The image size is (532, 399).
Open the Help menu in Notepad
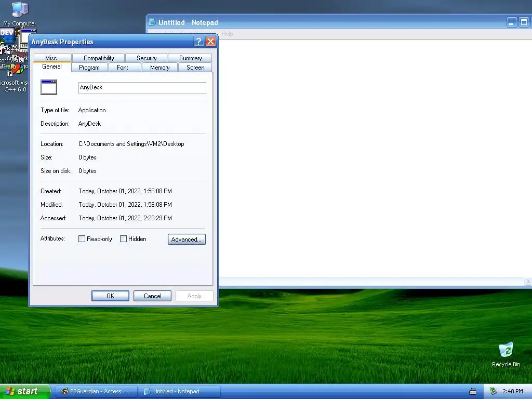(x=228, y=34)
